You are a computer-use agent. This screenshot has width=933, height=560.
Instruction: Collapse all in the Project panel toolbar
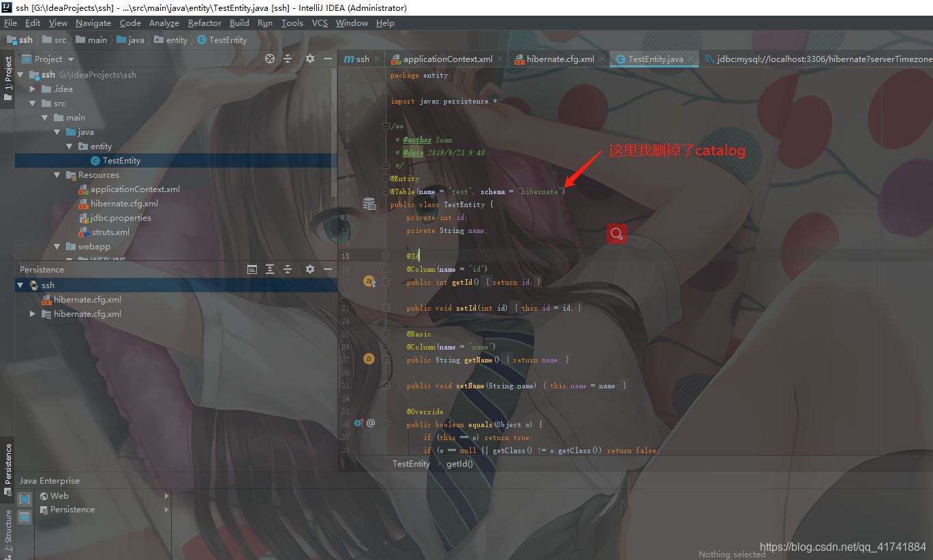[288, 59]
